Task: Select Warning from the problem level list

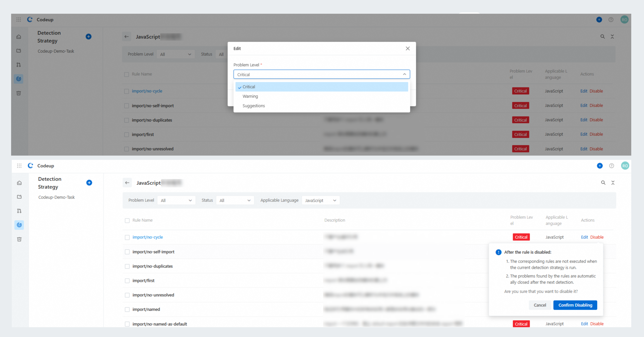Action: [250, 96]
